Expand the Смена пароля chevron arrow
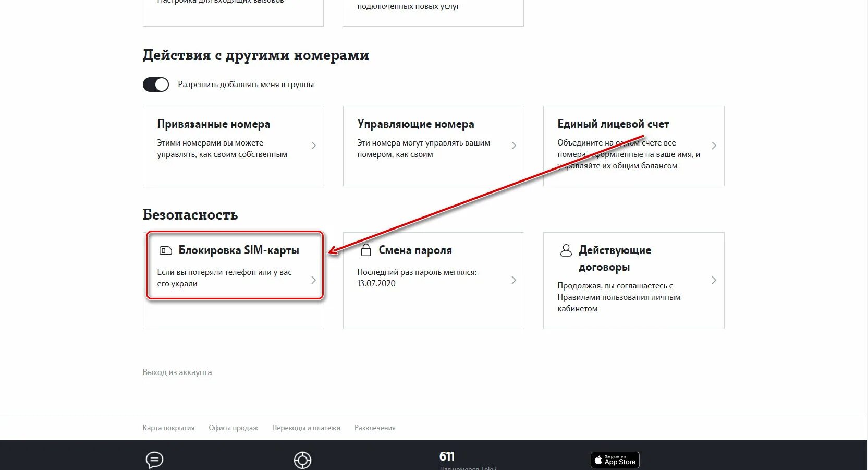868x470 pixels. point(514,280)
